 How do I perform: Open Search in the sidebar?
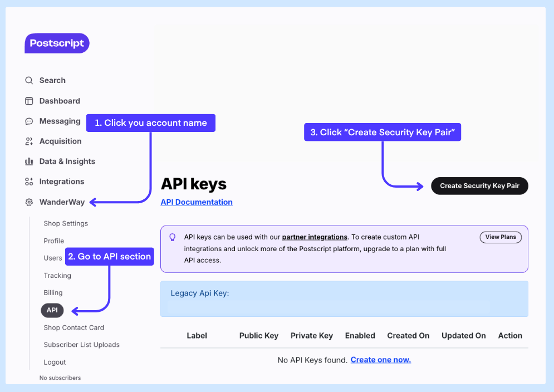(x=52, y=81)
